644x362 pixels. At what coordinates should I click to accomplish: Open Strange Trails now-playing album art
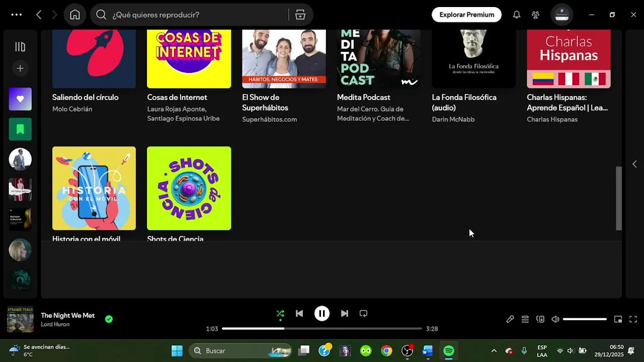20,320
